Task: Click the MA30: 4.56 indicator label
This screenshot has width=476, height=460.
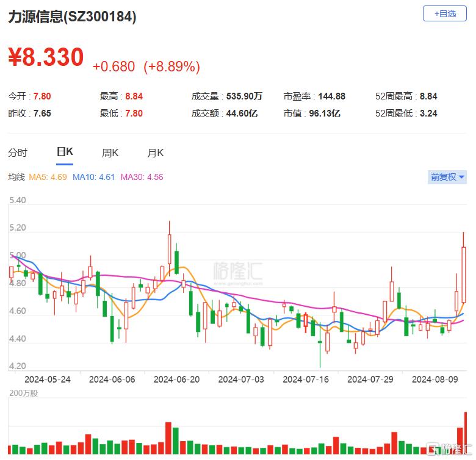Action: tap(142, 177)
